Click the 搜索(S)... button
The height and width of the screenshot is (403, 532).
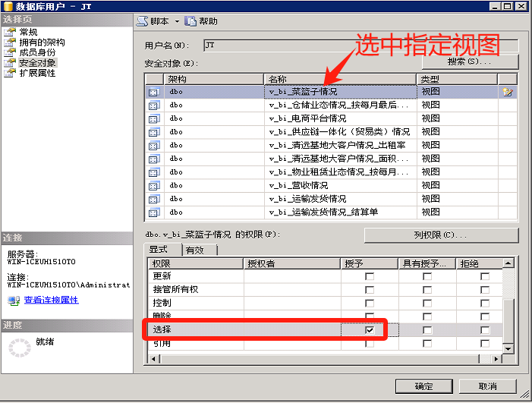click(470, 61)
